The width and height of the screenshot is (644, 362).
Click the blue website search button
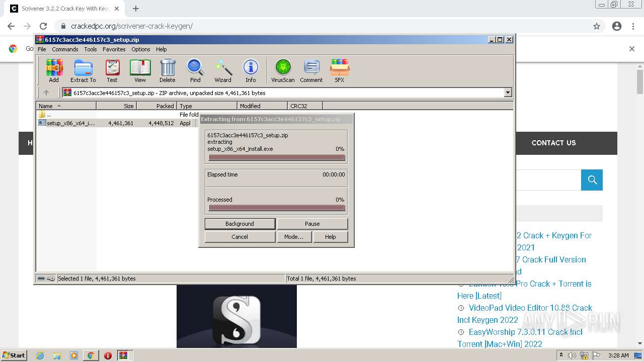click(x=592, y=180)
